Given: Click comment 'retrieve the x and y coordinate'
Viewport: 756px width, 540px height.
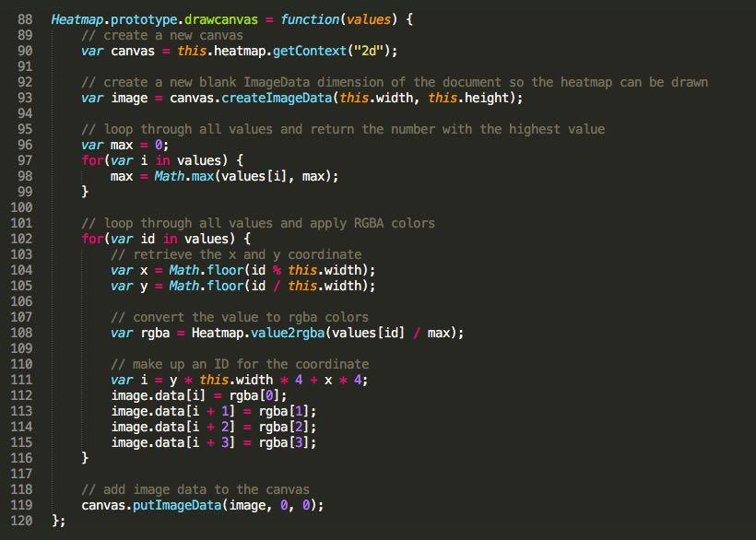Looking at the screenshot, I should click(x=236, y=254).
